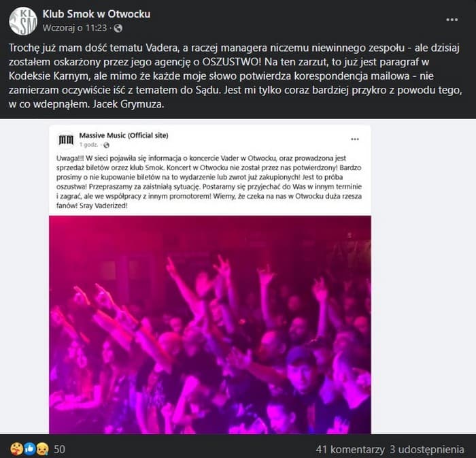Open the Wczoraj o 11:23 timestamp
Screen dimensions: 476x458
[75, 28]
